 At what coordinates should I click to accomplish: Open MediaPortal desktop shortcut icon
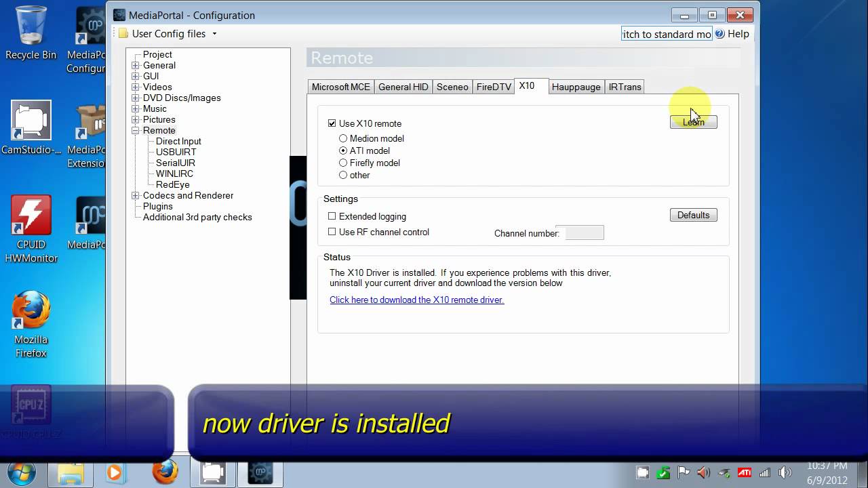[87, 224]
